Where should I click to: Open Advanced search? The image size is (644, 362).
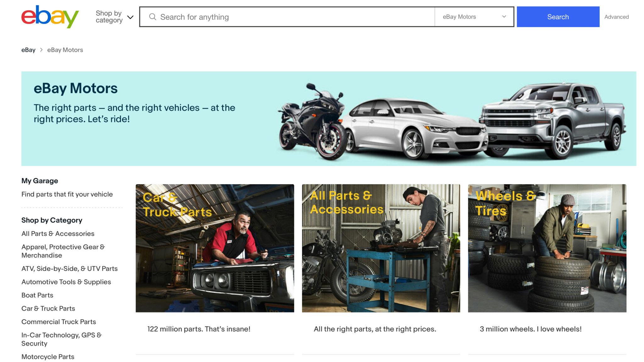pyautogui.click(x=616, y=17)
